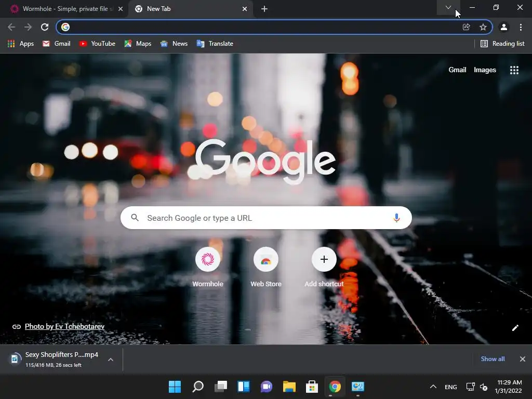Open Task View on the taskbar
This screenshot has width=532, height=399.
221,387
